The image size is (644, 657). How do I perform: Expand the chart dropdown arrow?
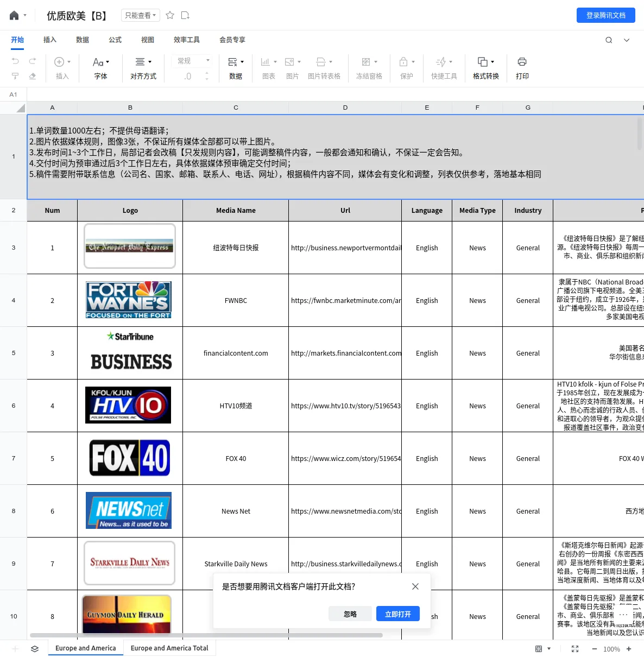[275, 62]
